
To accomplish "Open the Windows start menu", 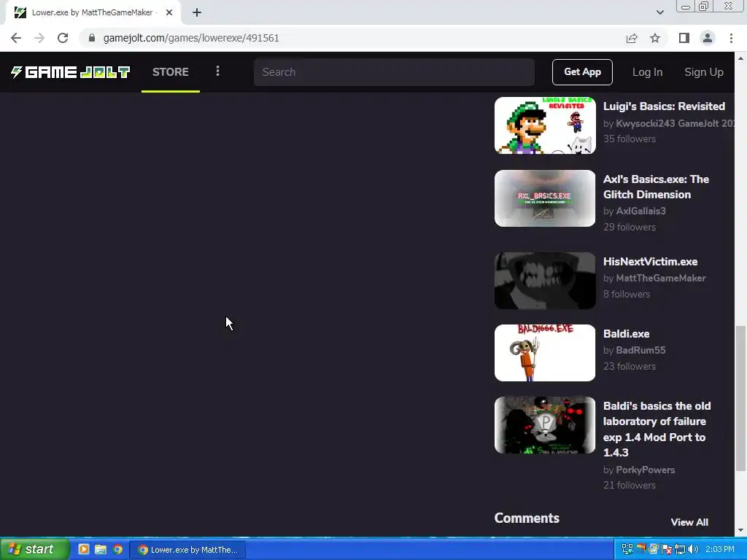I will [x=34, y=549].
